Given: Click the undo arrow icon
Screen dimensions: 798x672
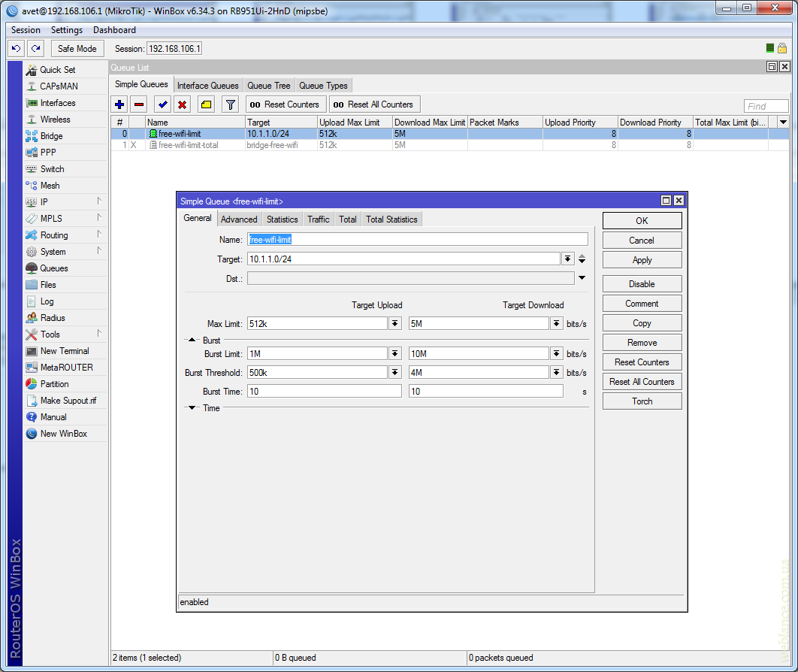Looking at the screenshot, I should [16, 48].
